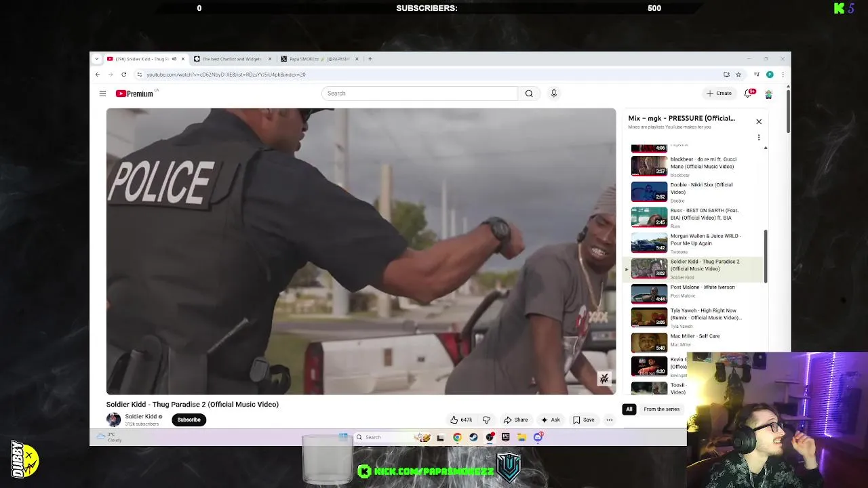Screen dimensions: 868x488
Task: Open the Chrome tab search dropdown arrow
Action: point(98,59)
